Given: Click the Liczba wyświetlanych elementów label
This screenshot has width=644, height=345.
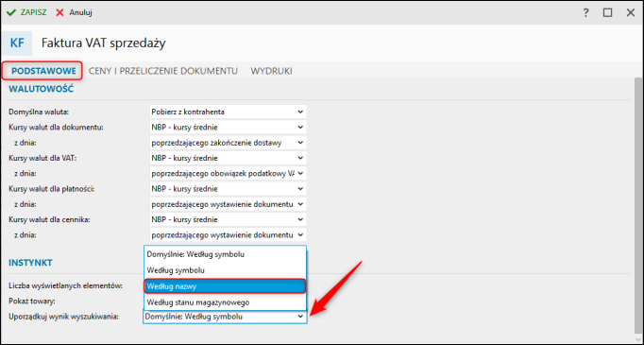Looking at the screenshot, I should click(66, 285).
